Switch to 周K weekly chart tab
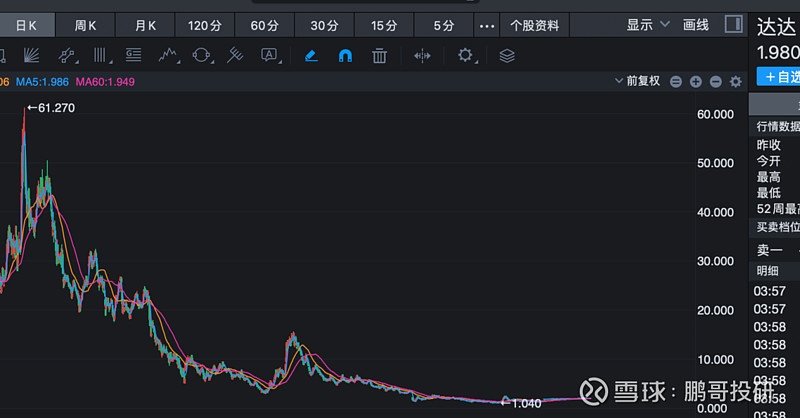The width and height of the screenshot is (800, 418). [85, 26]
